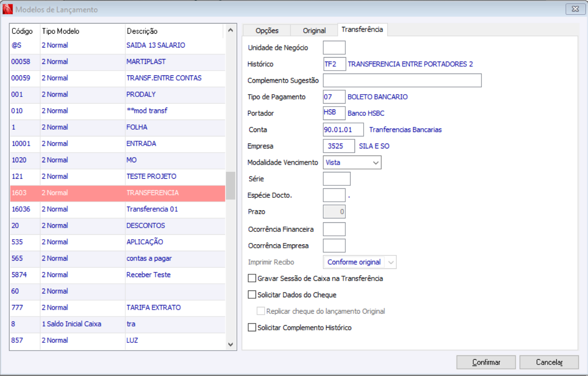The image size is (588, 376).
Task: Switch to the Original tab
Action: (x=314, y=30)
